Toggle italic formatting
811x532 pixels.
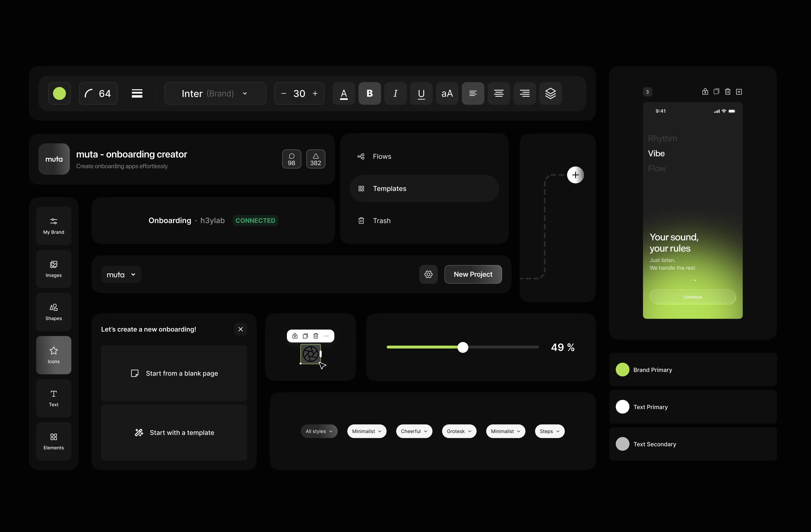(x=395, y=93)
